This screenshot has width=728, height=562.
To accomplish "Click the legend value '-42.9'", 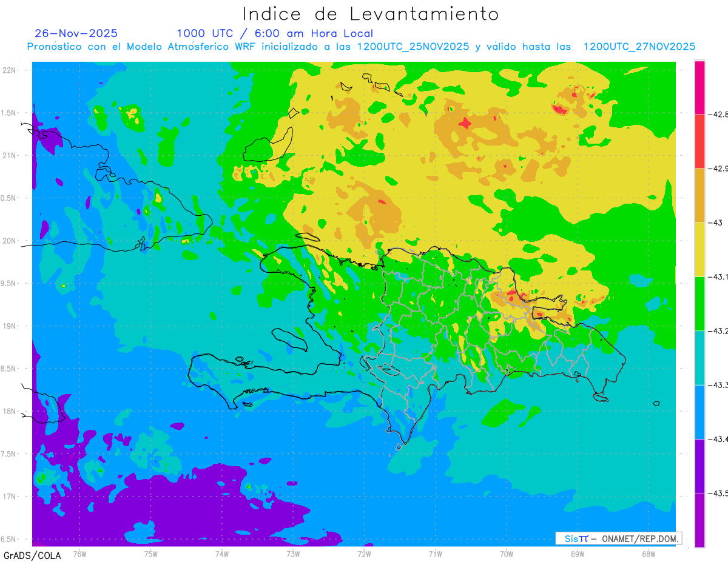I will point(718,169).
